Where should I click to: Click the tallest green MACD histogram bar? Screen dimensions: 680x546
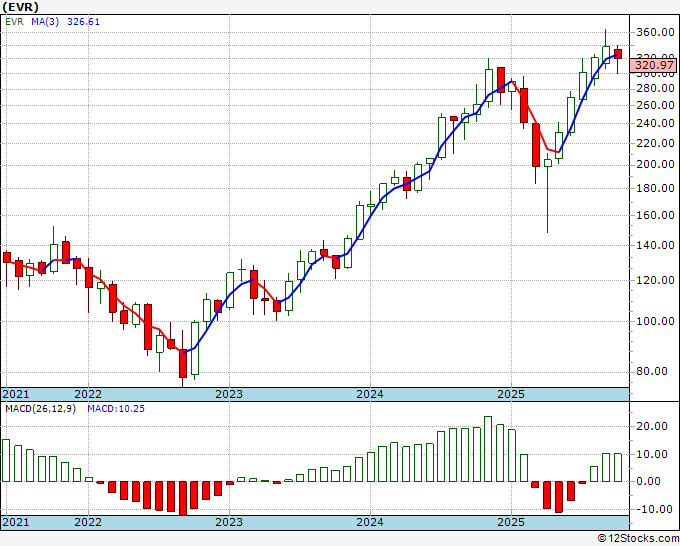[x=488, y=449]
